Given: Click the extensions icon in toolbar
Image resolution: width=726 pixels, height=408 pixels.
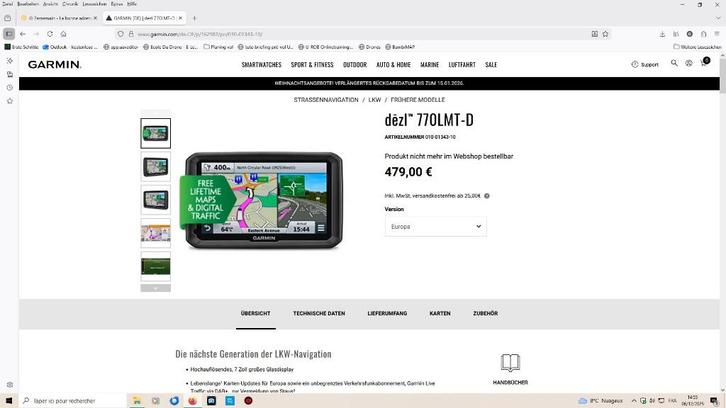Looking at the screenshot, I should tap(703, 34).
